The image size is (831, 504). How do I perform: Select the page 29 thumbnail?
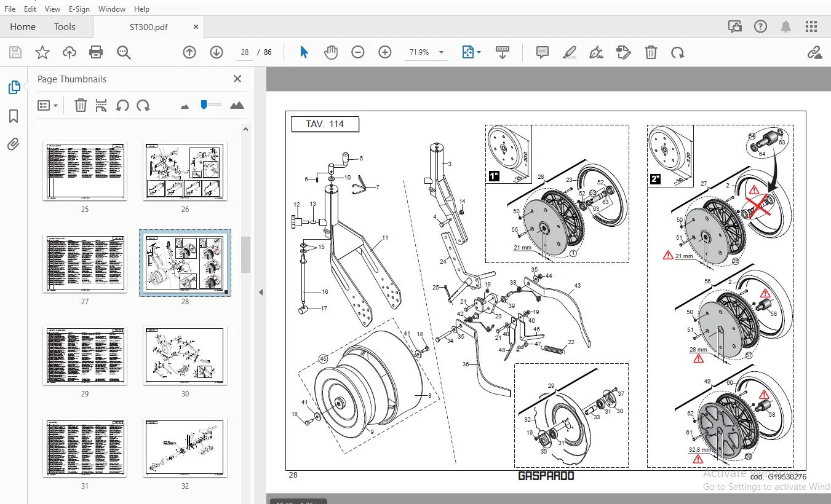point(85,355)
